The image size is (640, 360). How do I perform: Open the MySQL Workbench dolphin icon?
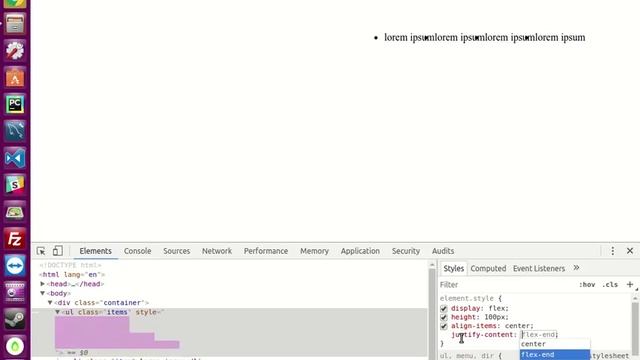(x=15, y=131)
